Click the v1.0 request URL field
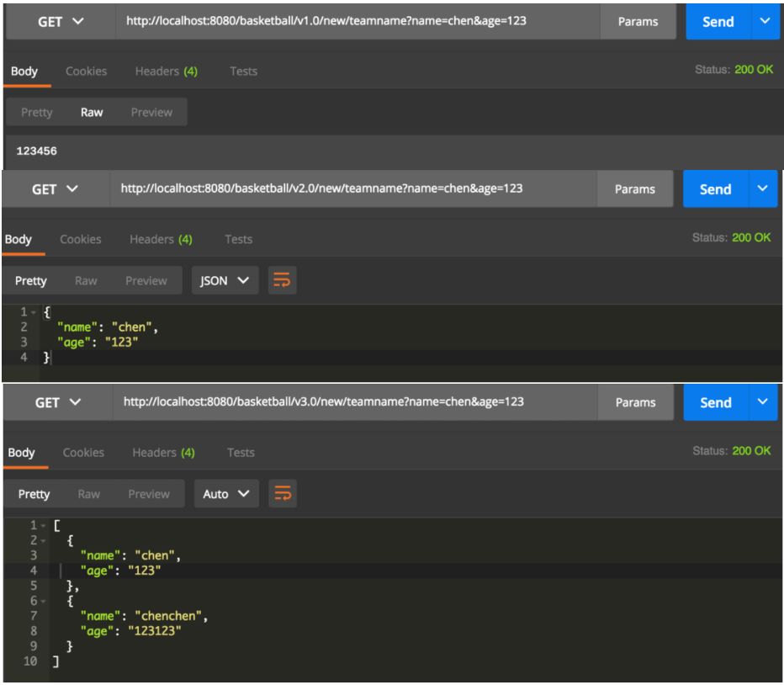 coord(357,20)
